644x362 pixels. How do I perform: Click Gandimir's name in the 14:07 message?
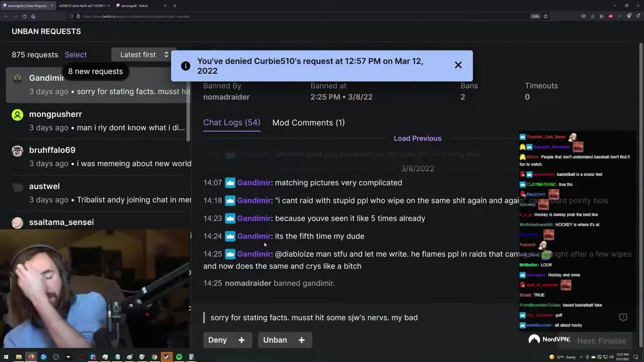pyautogui.click(x=254, y=183)
